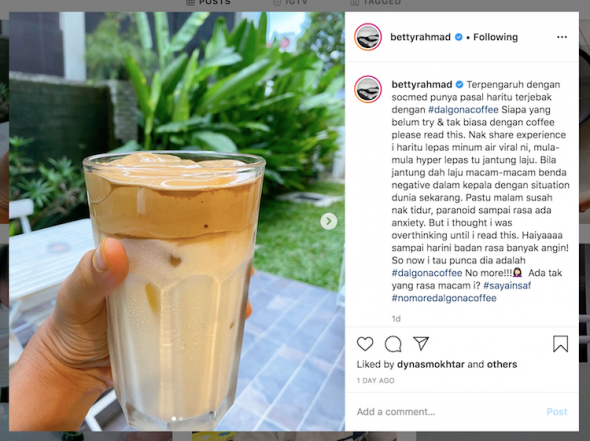The height and width of the screenshot is (441, 590).
Task: Share the post with the paper plane icon
Action: tap(421, 343)
